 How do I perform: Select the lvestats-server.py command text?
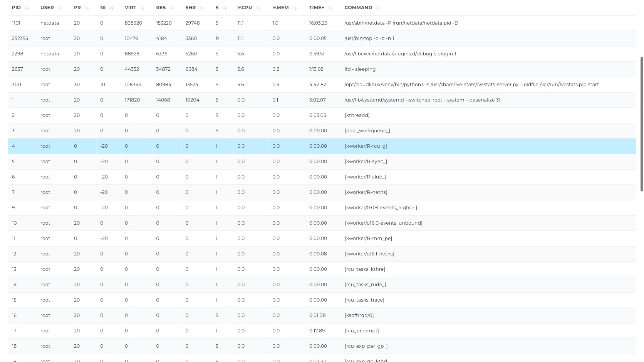point(471,85)
